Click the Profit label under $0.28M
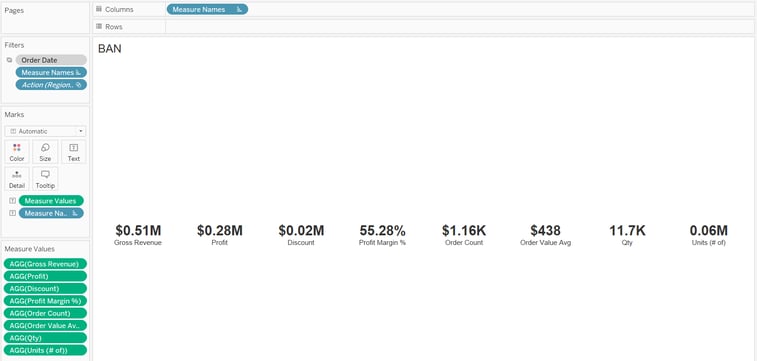This screenshot has width=757, height=361. coord(220,243)
